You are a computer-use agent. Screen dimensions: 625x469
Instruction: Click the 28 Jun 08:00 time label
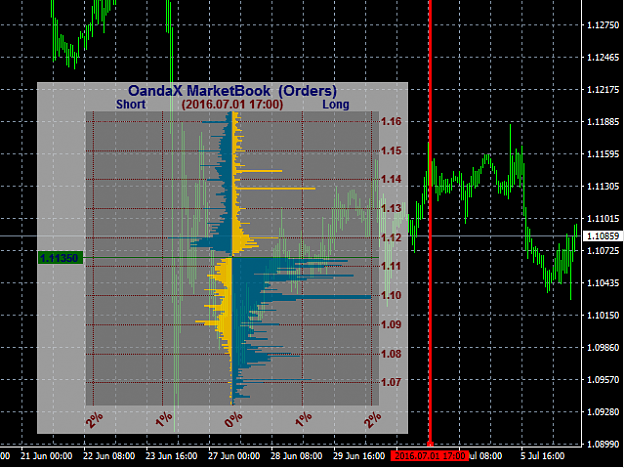tap(297, 456)
